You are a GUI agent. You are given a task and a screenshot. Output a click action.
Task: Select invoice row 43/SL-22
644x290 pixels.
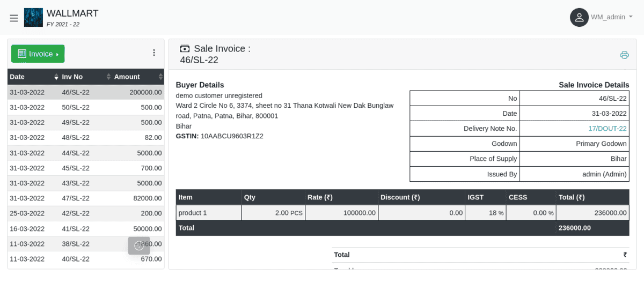tap(86, 183)
